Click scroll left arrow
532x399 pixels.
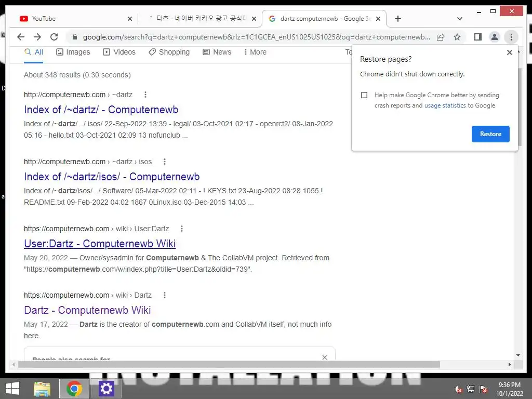point(14,364)
